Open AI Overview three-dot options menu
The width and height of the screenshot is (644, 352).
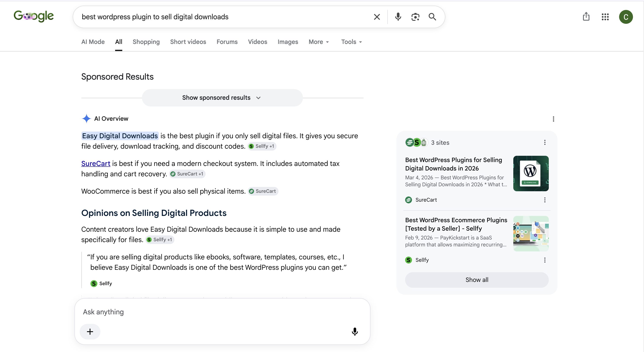click(553, 119)
